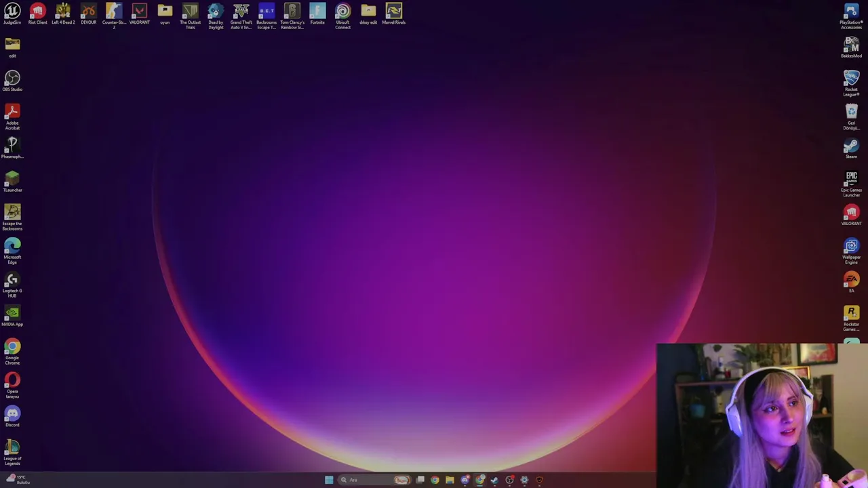The height and width of the screenshot is (488, 868).
Task: Select the VALORANT shortcut with red V logo
Action: pyautogui.click(x=139, y=15)
